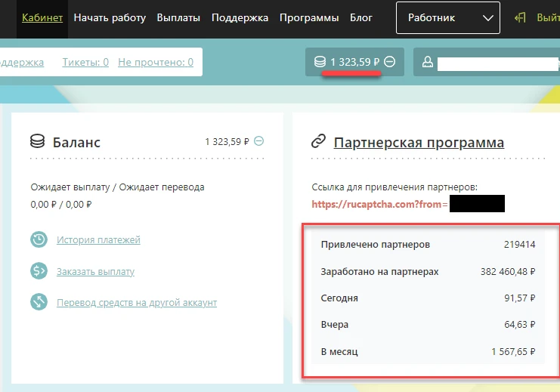Click the Привлечено партнеров label
This screenshot has height=392, width=560.
click(x=376, y=245)
